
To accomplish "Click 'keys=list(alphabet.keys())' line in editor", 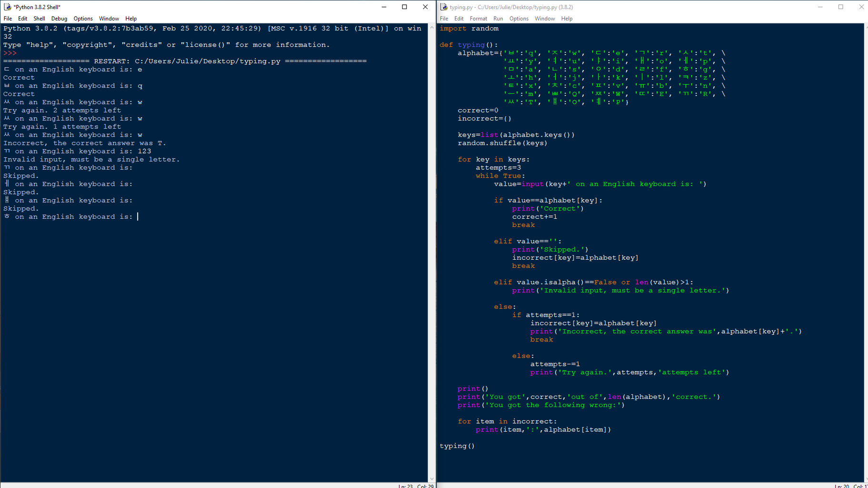I will [516, 135].
